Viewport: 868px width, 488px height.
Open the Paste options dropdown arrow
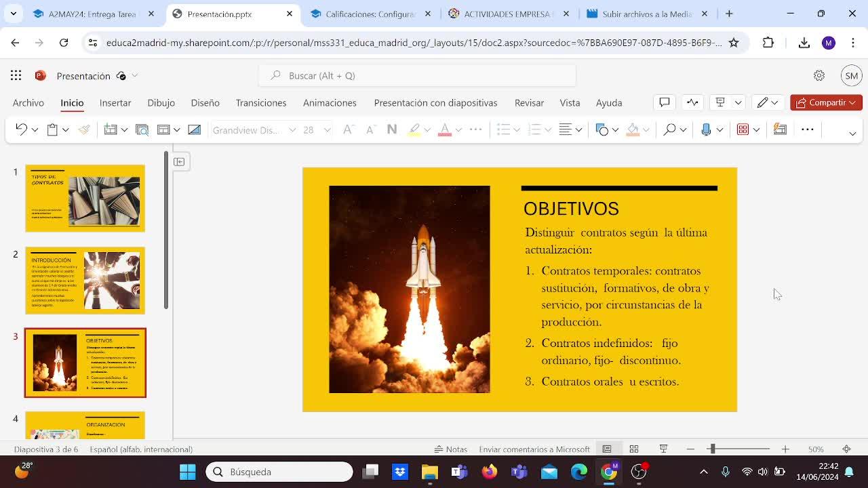tap(65, 129)
